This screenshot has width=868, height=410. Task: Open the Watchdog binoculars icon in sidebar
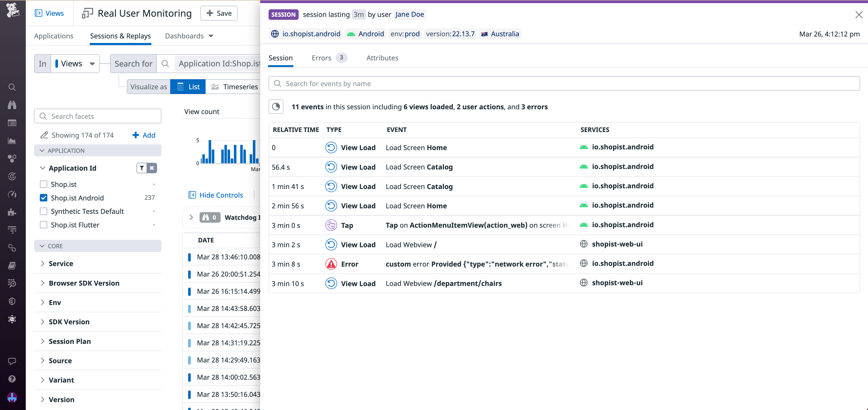click(x=12, y=105)
